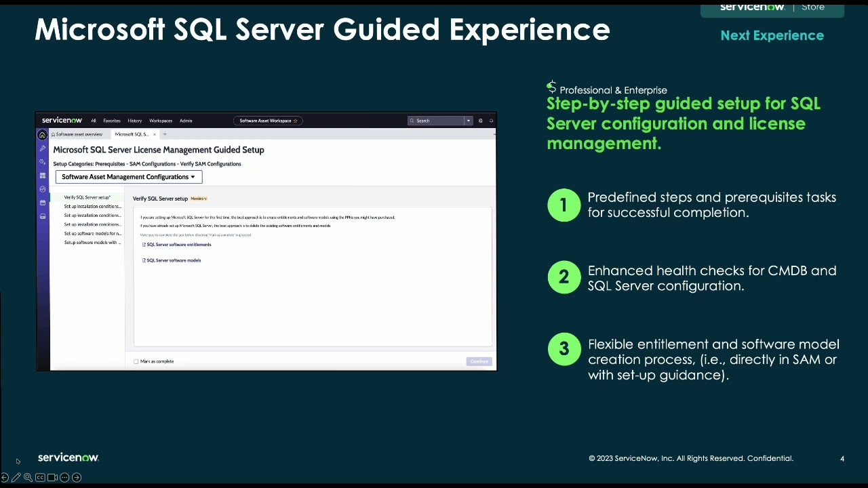This screenshot has width=868, height=488.
Task: Click the Mandatory badge
Action: coord(199,199)
